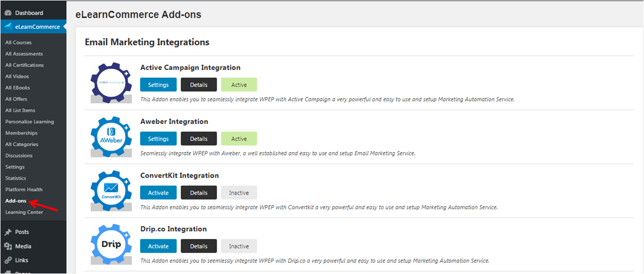Click the eLearnCommerce Add-ons page title
Viewport: 644px width, 274px height.
click(139, 15)
